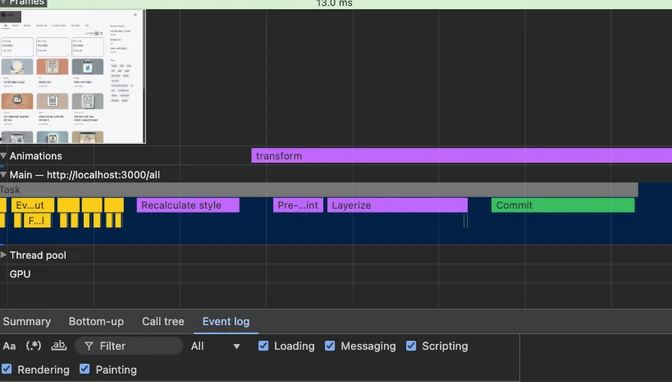Switch to the Call tree tab

click(163, 322)
